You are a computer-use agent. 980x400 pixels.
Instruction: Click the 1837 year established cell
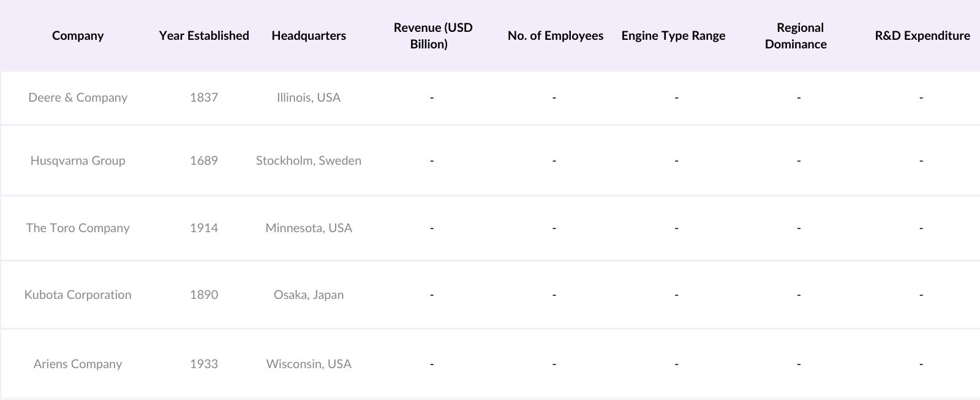[x=204, y=97]
